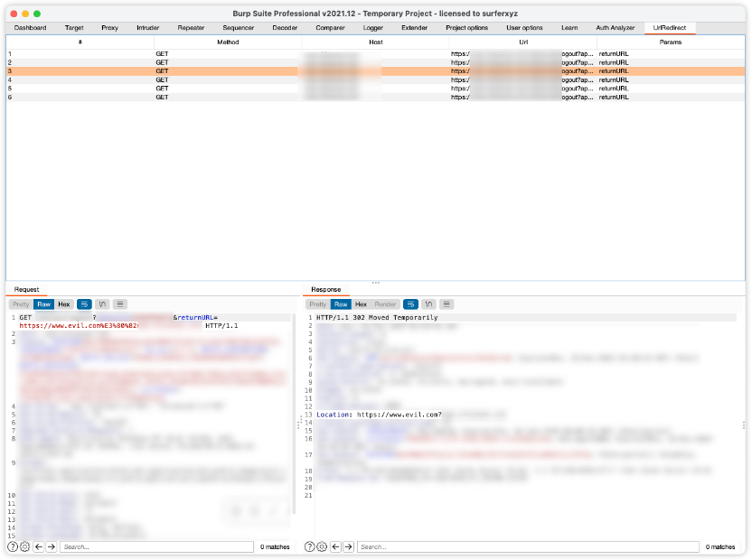
Task: Open help via the question-mark icon near Response search
Action: [309, 546]
